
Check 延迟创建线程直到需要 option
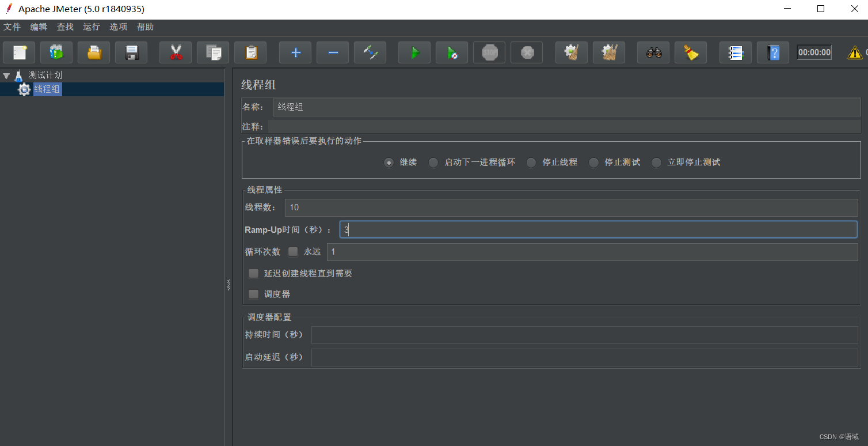(253, 273)
